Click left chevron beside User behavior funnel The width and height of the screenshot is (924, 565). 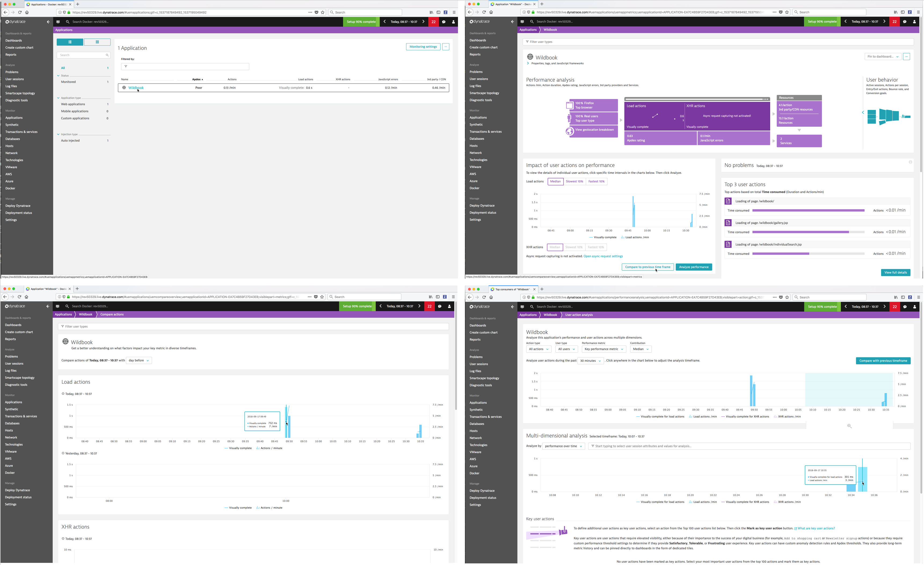click(863, 112)
